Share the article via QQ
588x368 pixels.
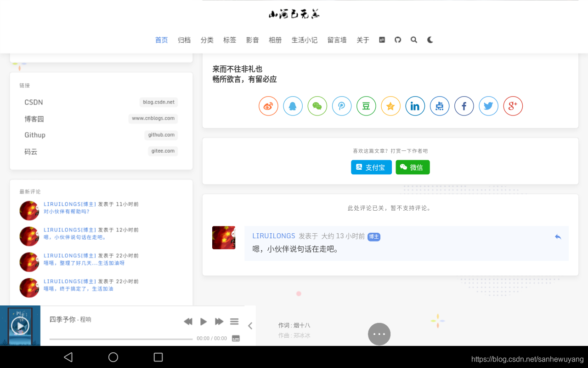click(293, 106)
